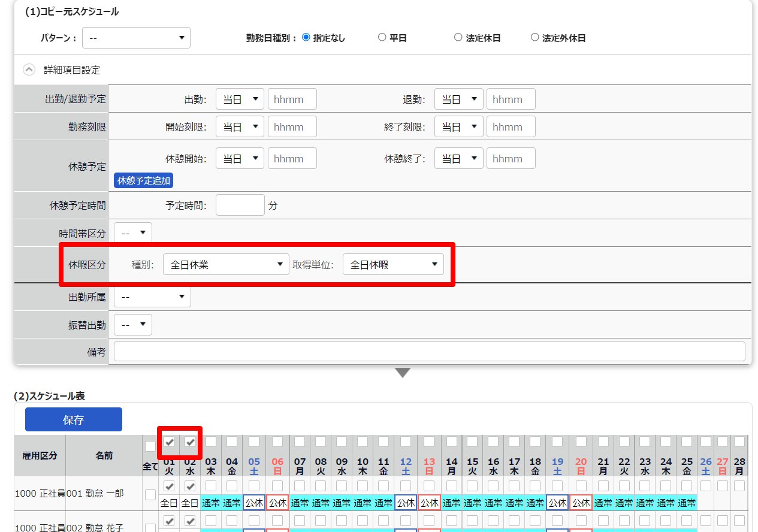Click the 保存 button

pyautogui.click(x=74, y=419)
